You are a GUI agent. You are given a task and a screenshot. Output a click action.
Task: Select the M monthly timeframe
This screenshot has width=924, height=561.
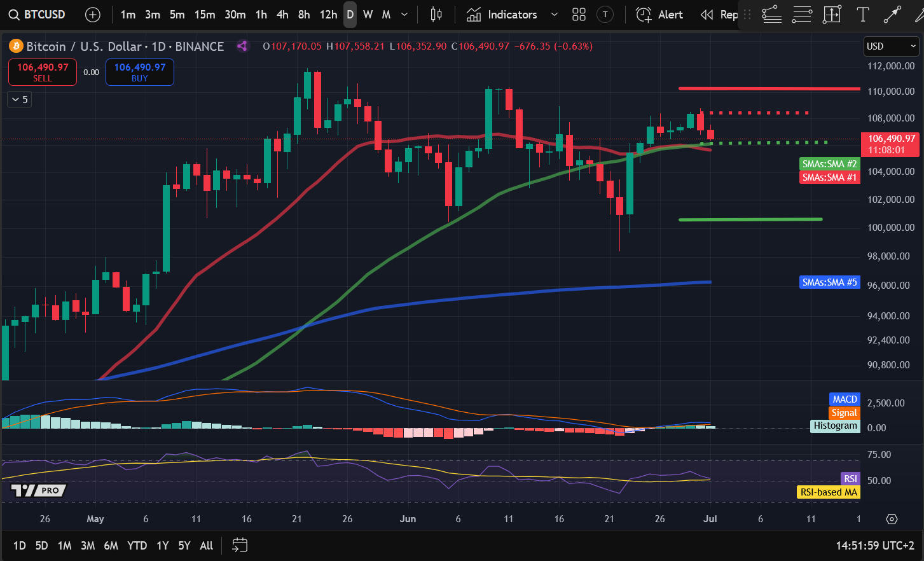point(386,15)
